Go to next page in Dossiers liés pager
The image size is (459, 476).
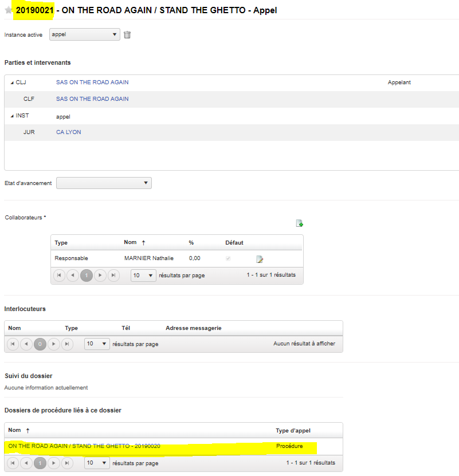(54, 463)
